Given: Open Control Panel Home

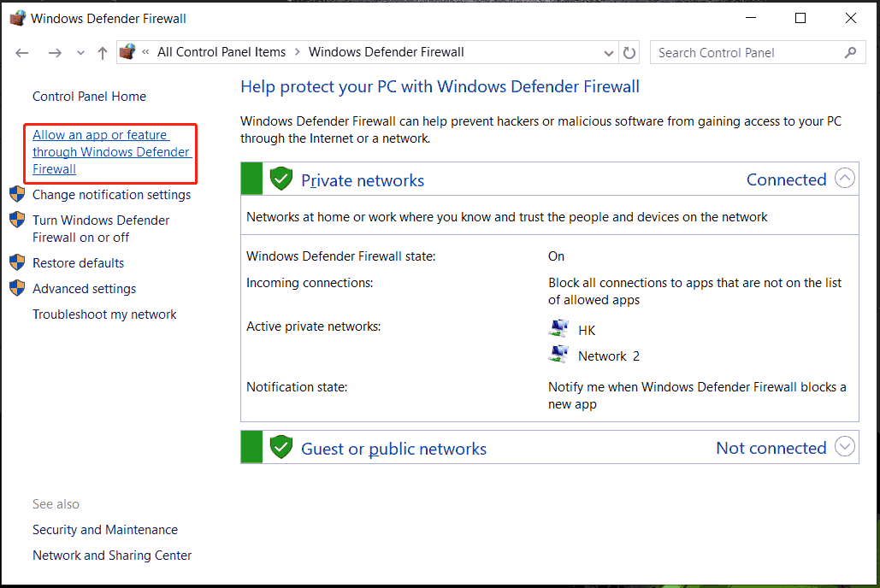Looking at the screenshot, I should (89, 97).
